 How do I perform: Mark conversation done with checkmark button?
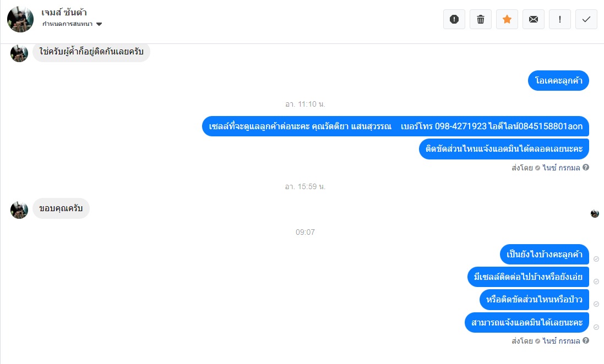[586, 19]
